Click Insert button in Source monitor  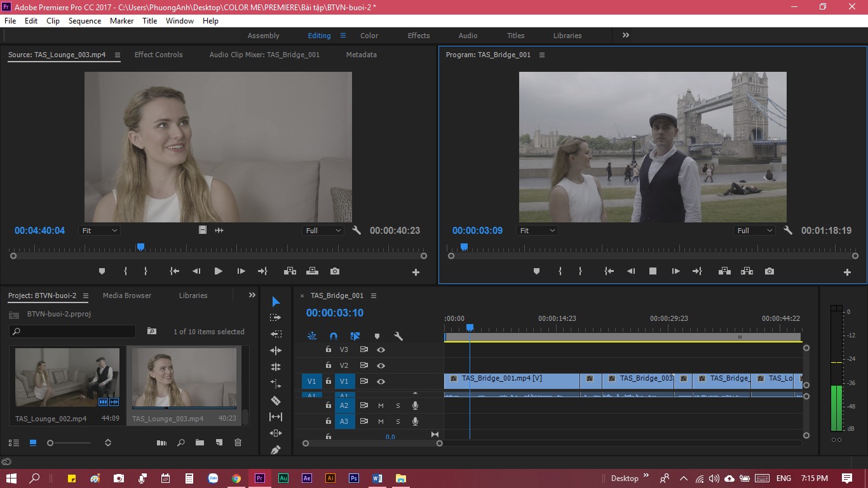290,271
